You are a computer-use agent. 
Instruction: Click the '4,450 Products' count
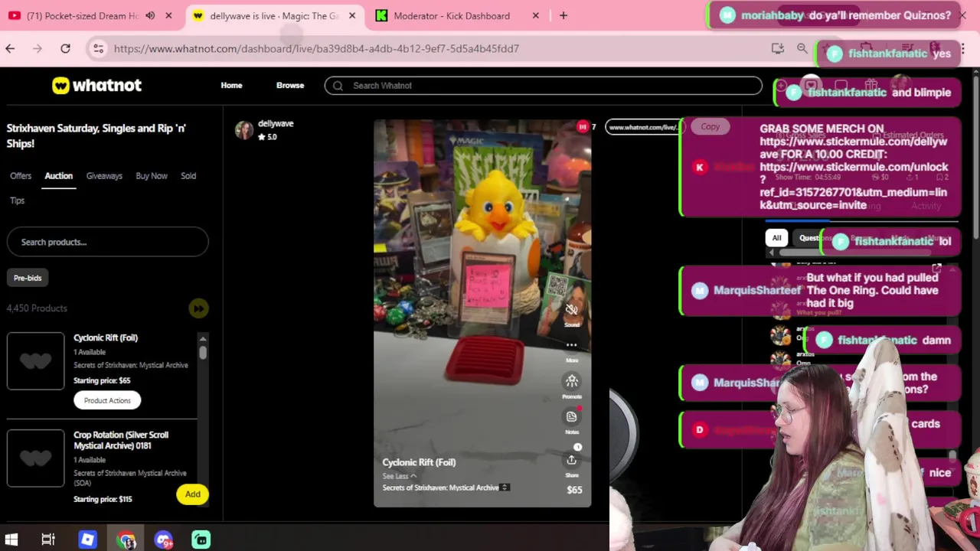(x=37, y=308)
